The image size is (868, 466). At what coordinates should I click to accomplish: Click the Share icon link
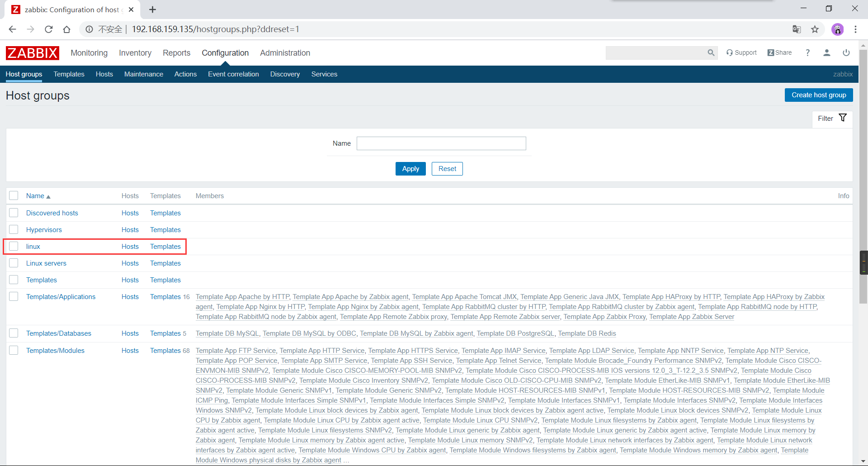[779, 53]
